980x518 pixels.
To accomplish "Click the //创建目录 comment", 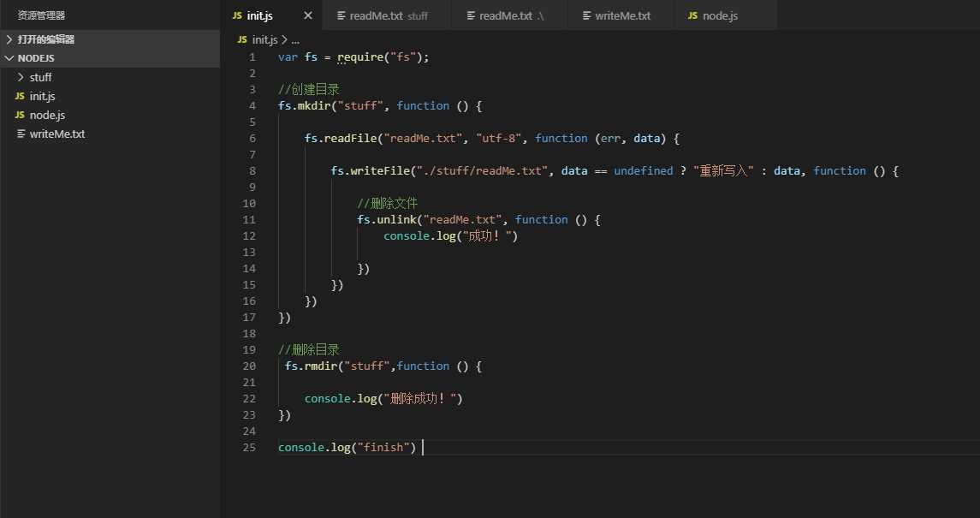I will click(x=309, y=89).
